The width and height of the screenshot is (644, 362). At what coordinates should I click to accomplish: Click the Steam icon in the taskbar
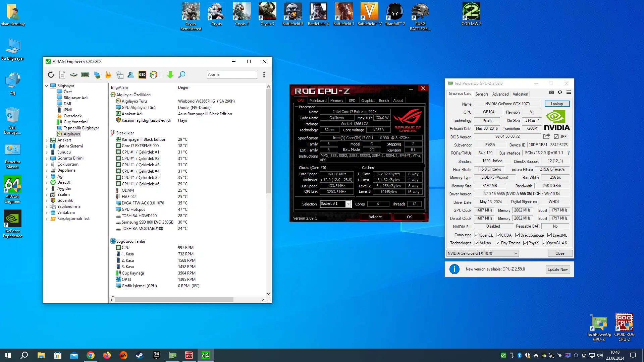[140, 355]
